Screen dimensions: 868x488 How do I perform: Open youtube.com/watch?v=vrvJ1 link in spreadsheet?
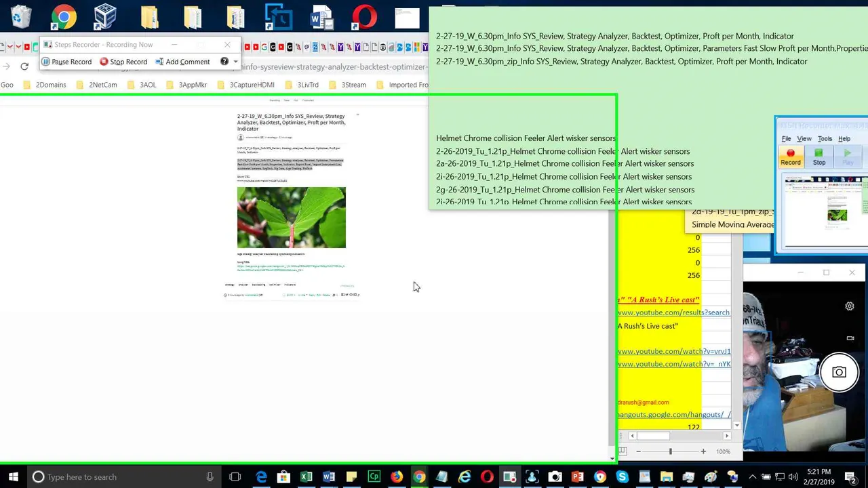(673, 351)
